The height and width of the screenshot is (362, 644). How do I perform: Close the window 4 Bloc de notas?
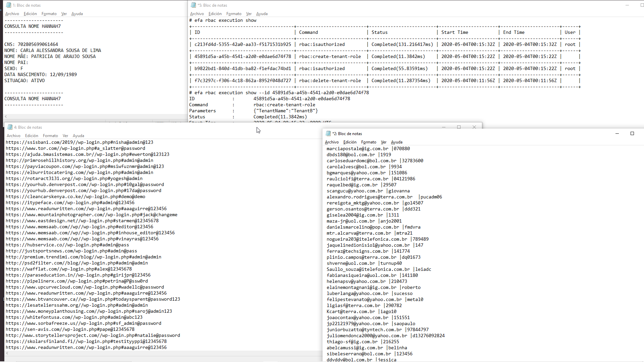tap(474, 127)
